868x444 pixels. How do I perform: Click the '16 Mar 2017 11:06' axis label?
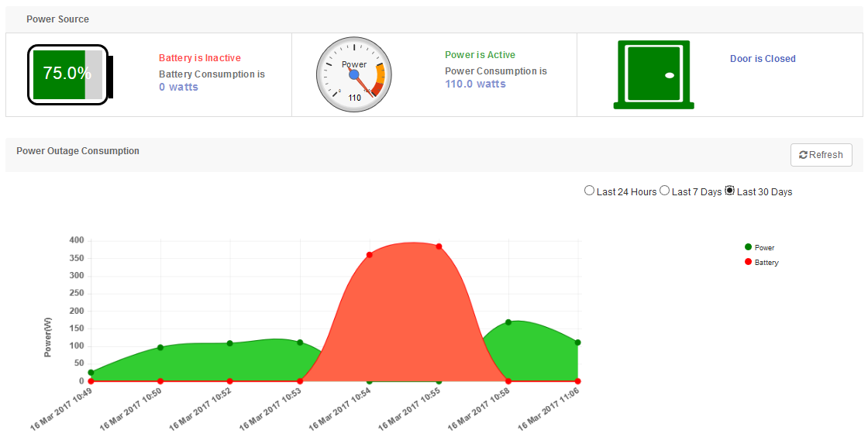[548, 409]
